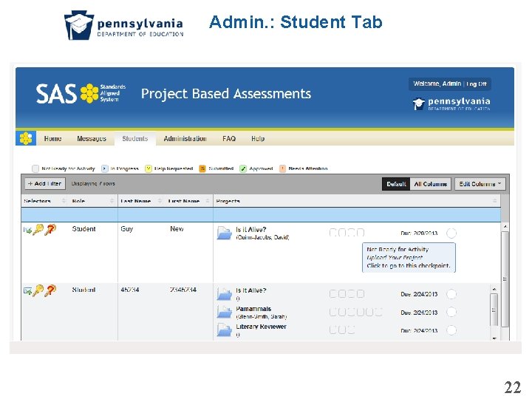The width and height of the screenshot is (532, 399).
Task: Click the Needs Attention legend icon
Action: 282,168
